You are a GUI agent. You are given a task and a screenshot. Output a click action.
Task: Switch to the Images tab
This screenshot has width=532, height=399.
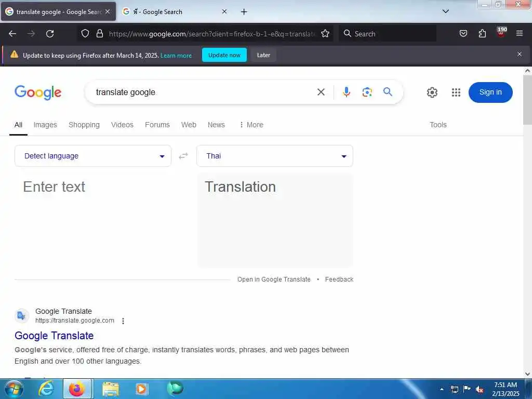pos(45,125)
